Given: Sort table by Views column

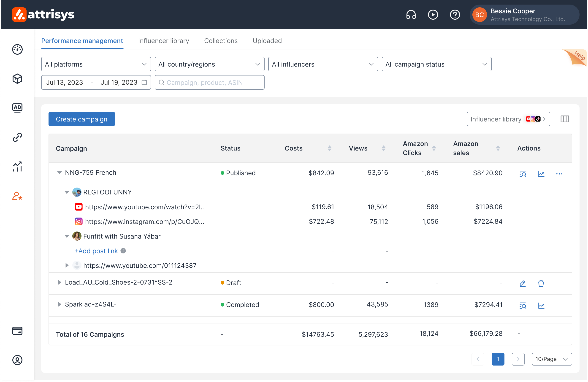Looking at the screenshot, I should point(384,148).
